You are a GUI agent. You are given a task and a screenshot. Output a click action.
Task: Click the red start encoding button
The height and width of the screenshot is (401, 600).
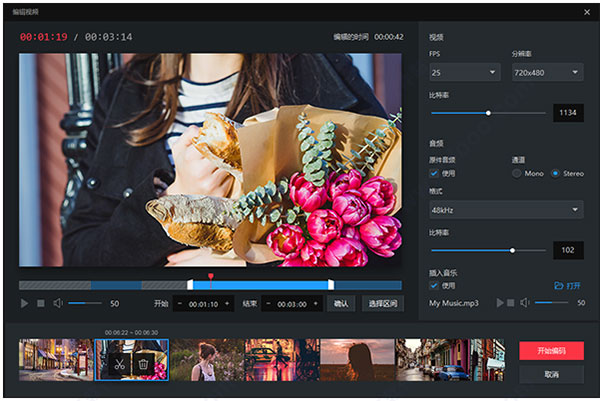coord(551,350)
